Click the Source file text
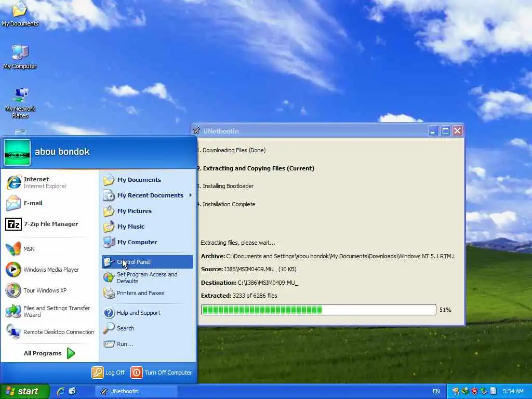 pos(248,269)
